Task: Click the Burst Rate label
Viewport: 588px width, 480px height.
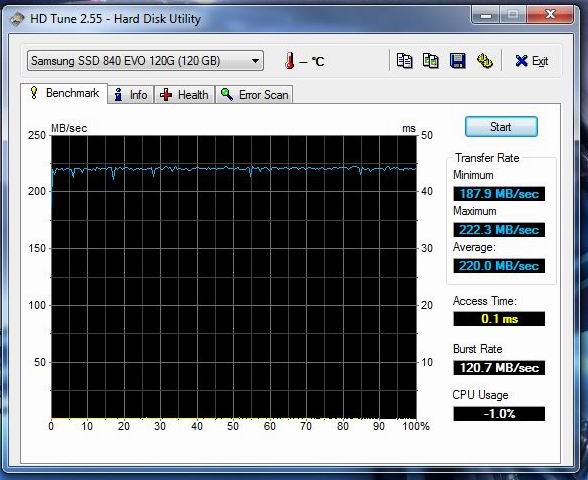Action: point(477,349)
